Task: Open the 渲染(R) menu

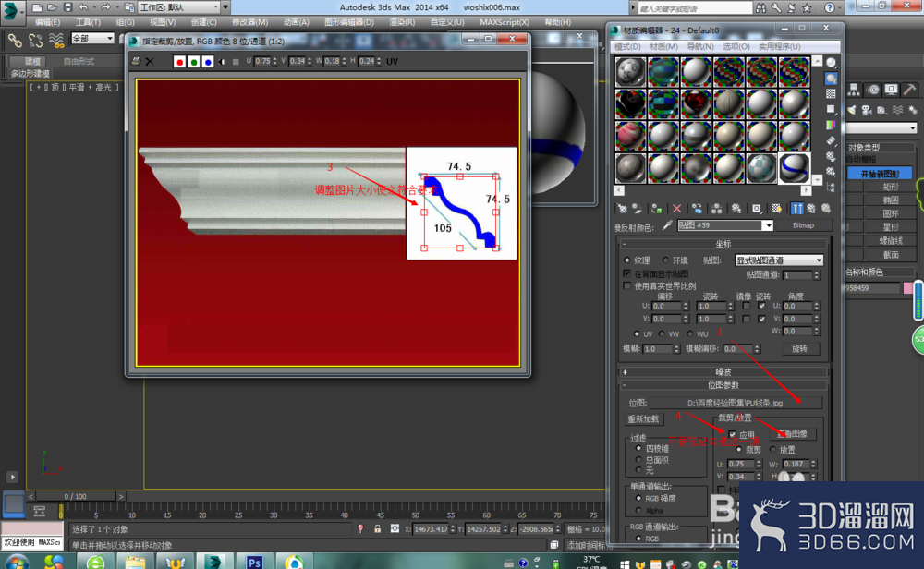Action: (402, 22)
